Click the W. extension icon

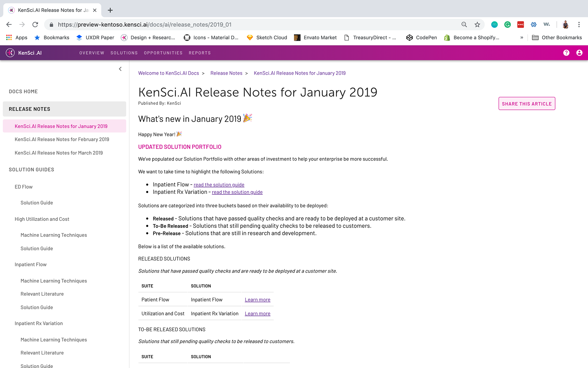pyautogui.click(x=547, y=25)
